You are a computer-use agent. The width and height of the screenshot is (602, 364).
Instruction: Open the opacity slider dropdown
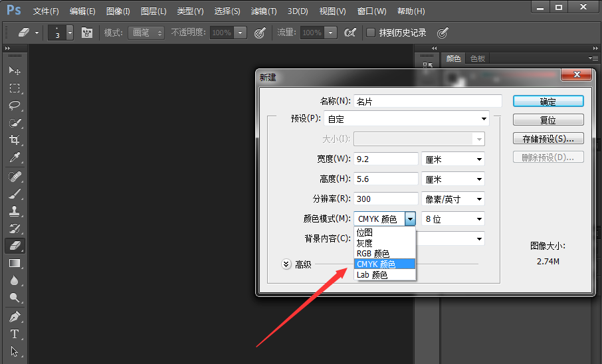pyautogui.click(x=241, y=33)
